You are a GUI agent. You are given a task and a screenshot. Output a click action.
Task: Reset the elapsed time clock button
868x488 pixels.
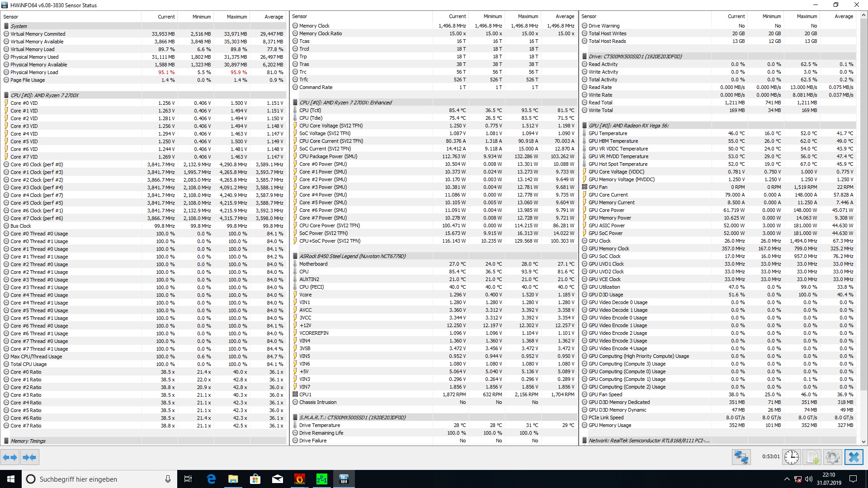click(x=791, y=457)
